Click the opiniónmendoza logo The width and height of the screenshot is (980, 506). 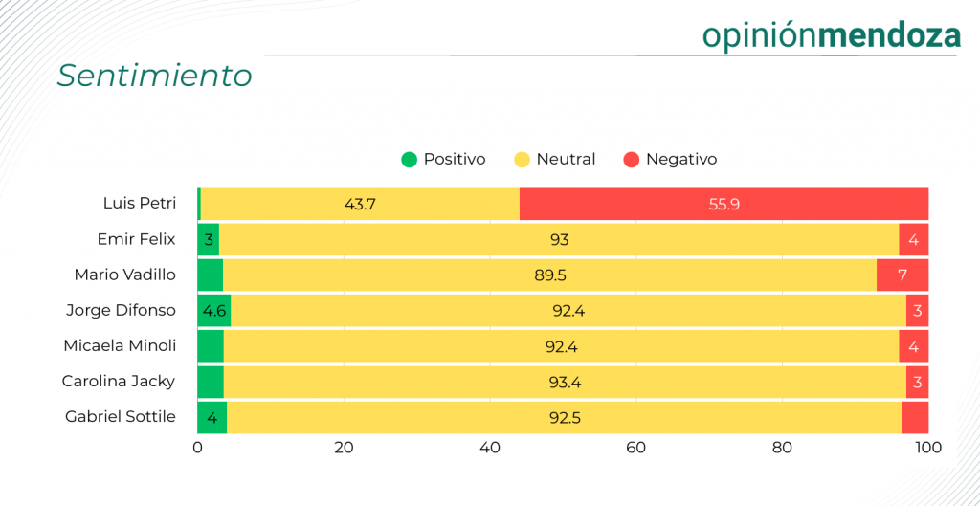pos(831,35)
